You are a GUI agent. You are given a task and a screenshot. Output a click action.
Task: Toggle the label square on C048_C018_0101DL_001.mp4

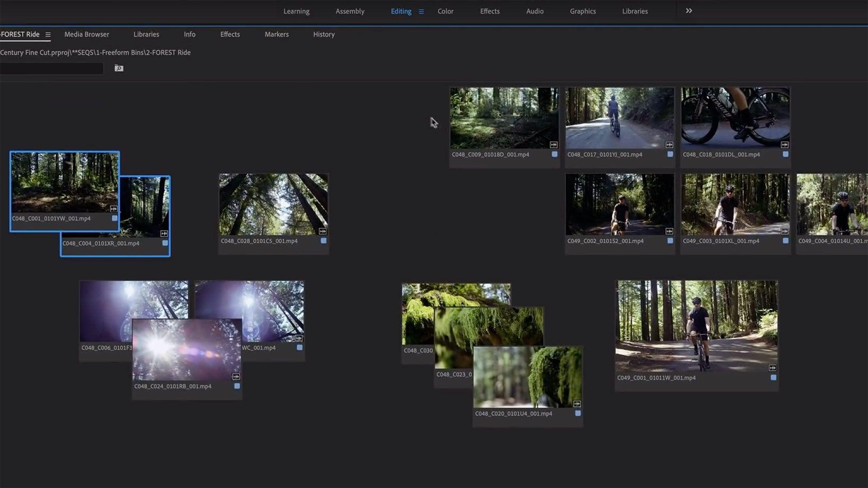(x=785, y=154)
